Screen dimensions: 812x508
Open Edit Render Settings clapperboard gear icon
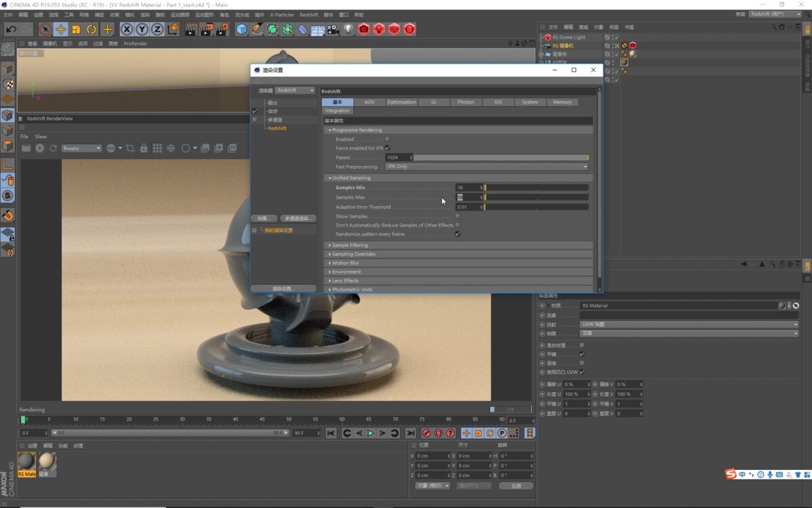click(x=221, y=29)
